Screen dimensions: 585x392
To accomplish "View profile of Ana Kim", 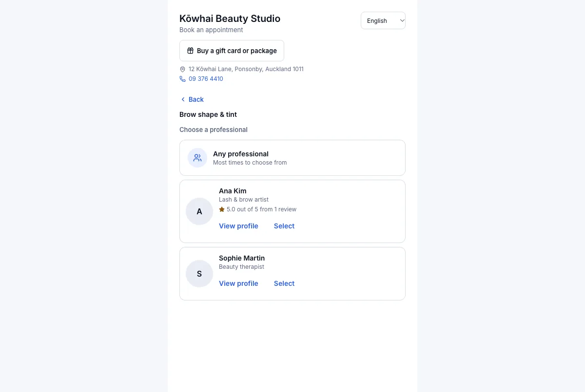I will tap(238, 226).
